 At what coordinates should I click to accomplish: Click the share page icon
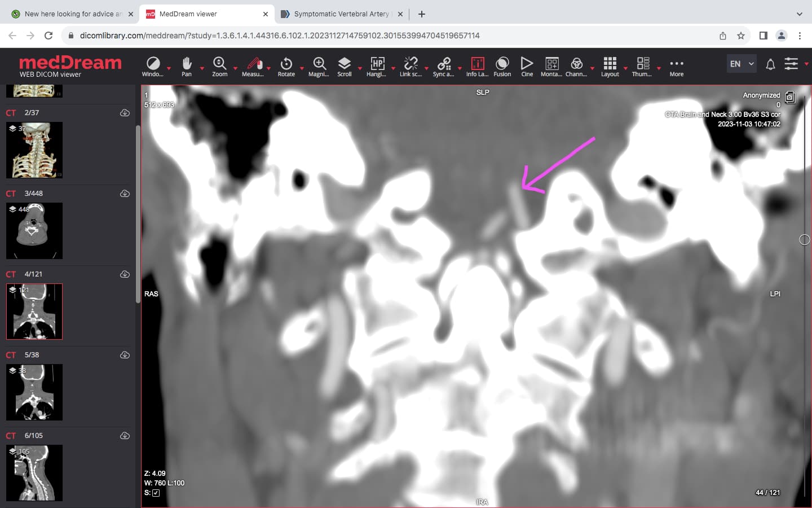tap(723, 36)
